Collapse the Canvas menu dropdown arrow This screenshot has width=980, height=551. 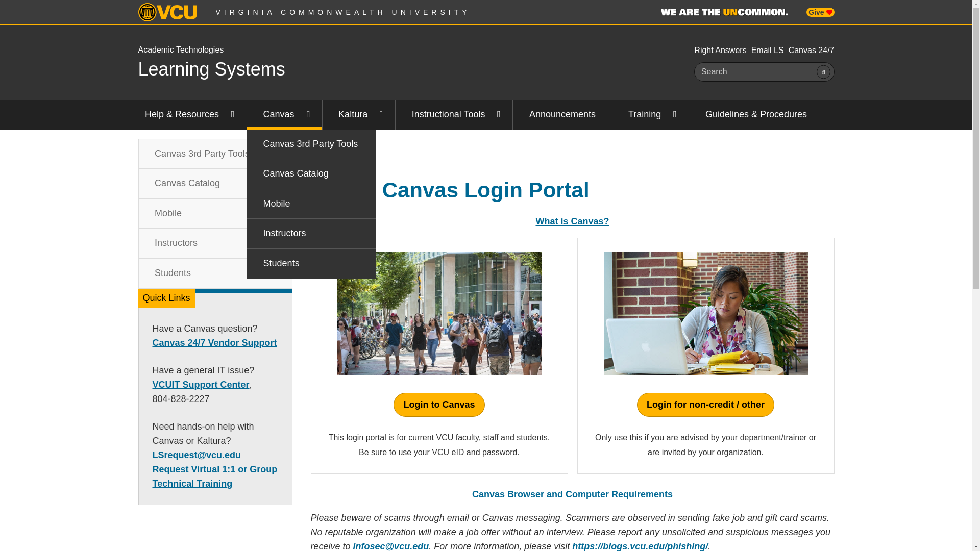(x=308, y=115)
